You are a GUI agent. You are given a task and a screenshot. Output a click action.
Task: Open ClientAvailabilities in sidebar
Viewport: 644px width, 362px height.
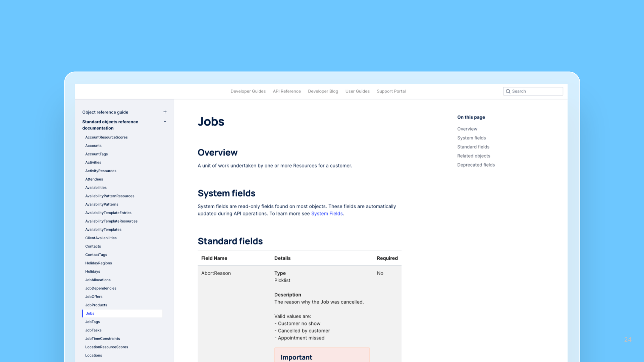coord(101,238)
